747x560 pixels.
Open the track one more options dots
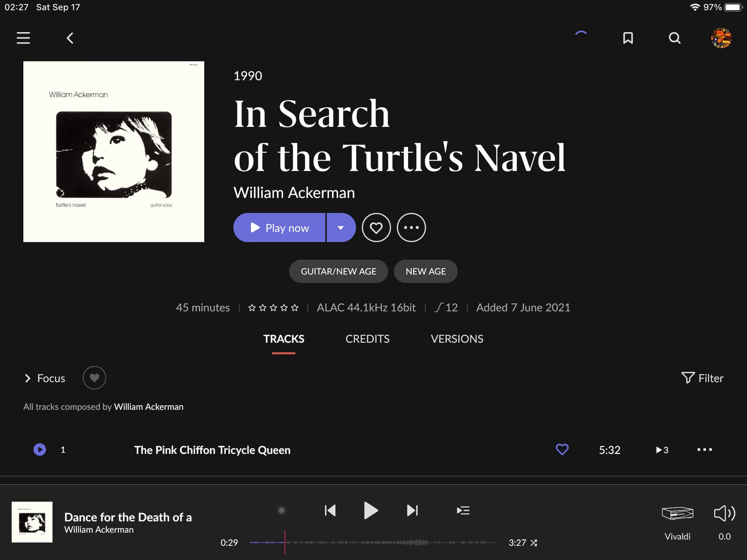705,450
